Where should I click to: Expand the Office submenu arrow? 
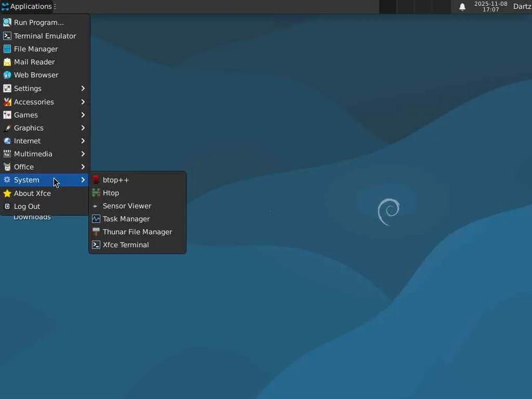[83, 167]
